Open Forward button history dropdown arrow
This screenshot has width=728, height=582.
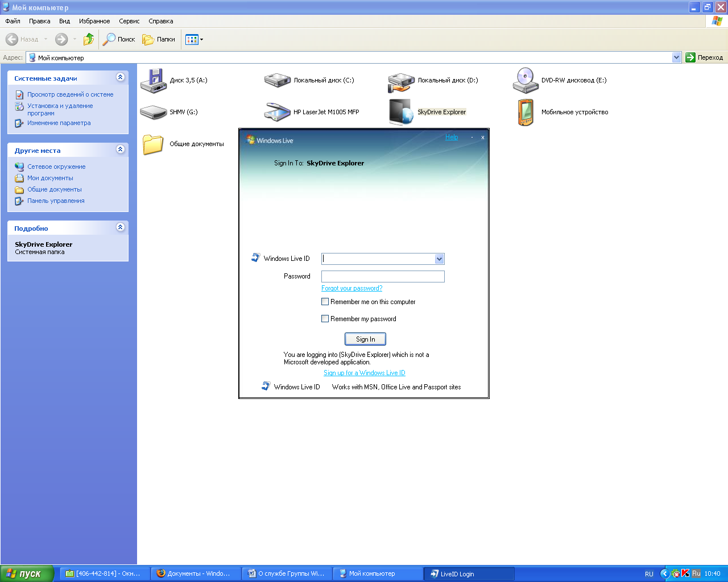[x=75, y=39]
